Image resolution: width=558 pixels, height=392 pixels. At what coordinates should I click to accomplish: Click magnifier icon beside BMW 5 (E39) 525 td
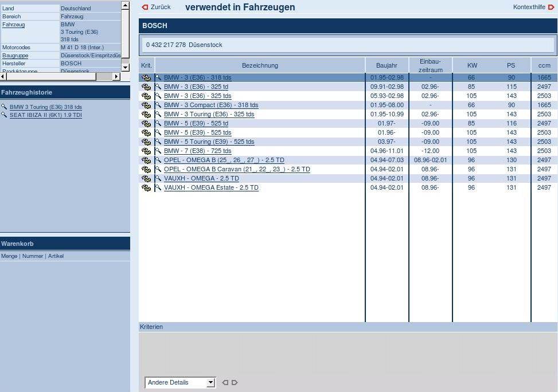point(158,123)
